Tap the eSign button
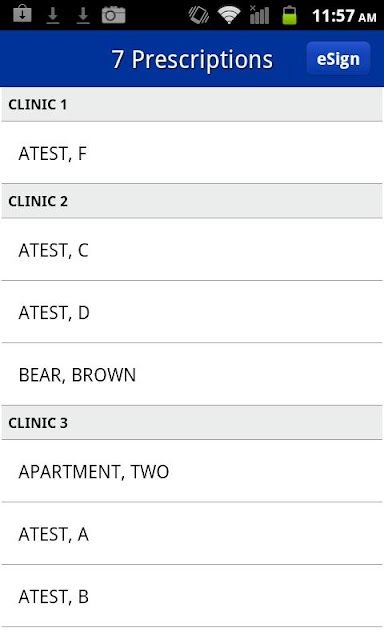The image size is (384, 640). (338, 59)
